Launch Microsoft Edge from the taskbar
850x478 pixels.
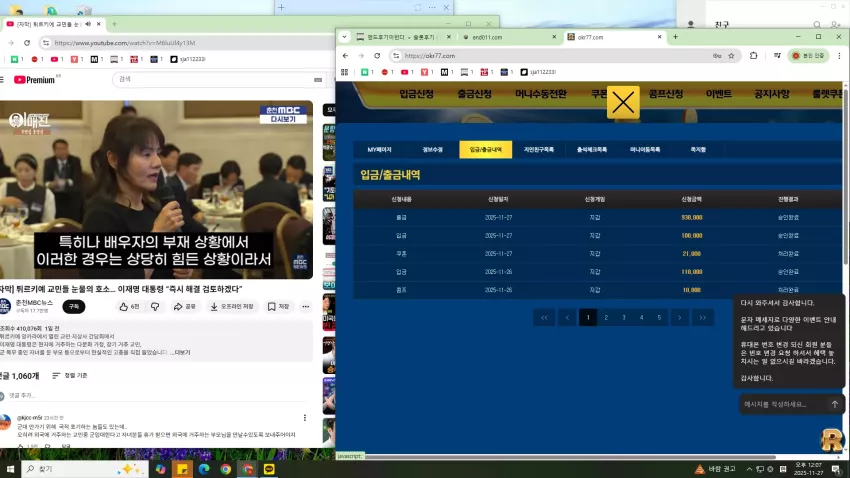(204, 469)
